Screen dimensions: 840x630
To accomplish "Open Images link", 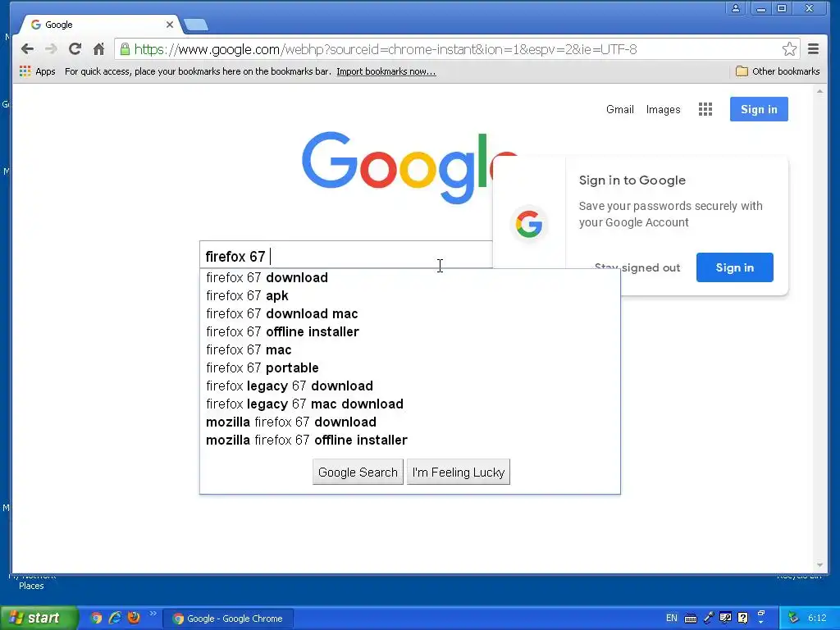I will coord(663,109).
